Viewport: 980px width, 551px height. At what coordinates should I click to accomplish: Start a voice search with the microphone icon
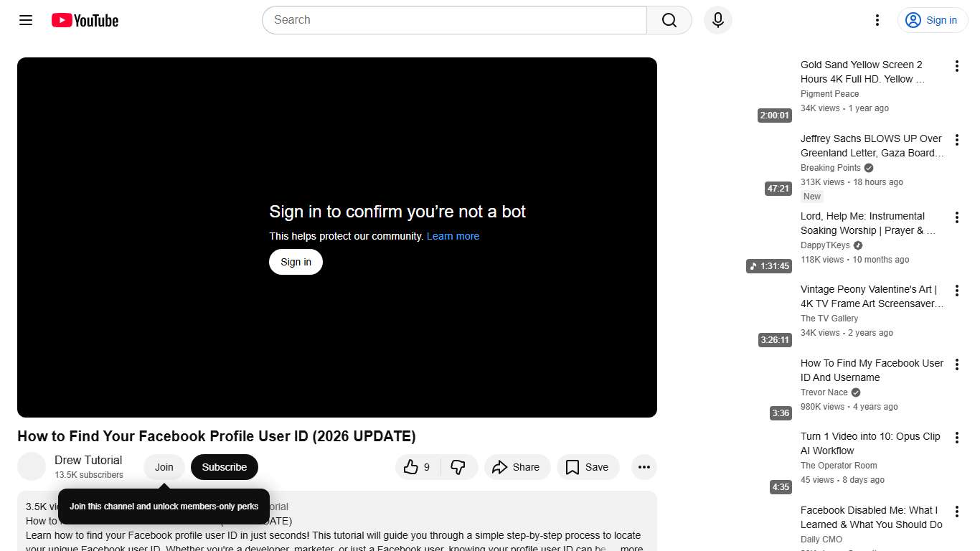click(717, 20)
